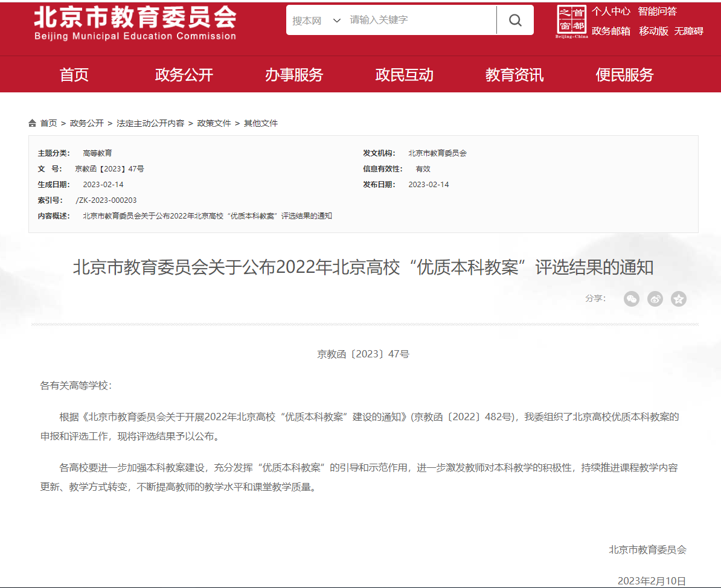Image resolution: width=721 pixels, height=588 pixels.
Task: Click the 首都之窗 Beijing-China logo
Action: (x=571, y=22)
